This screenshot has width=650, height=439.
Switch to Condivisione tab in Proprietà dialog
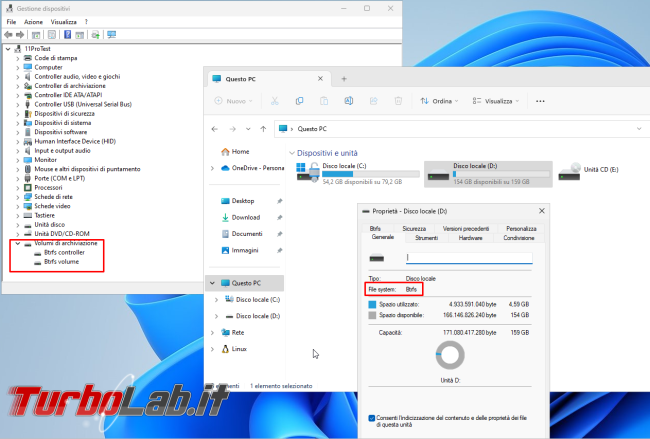coord(519,238)
